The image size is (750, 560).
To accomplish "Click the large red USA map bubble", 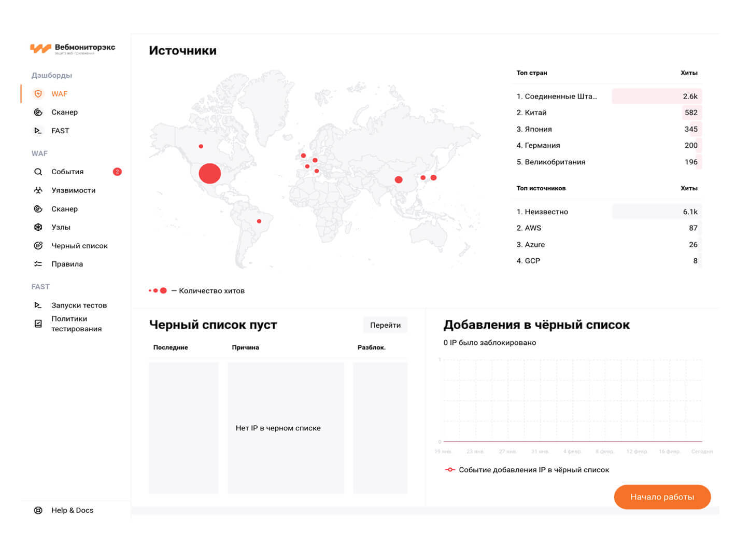I will (x=210, y=174).
